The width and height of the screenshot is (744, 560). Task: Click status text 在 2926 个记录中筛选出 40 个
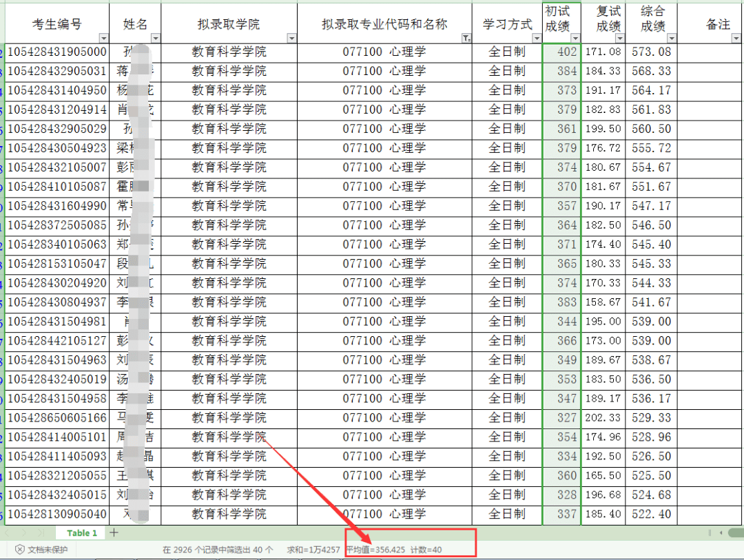pos(218,550)
